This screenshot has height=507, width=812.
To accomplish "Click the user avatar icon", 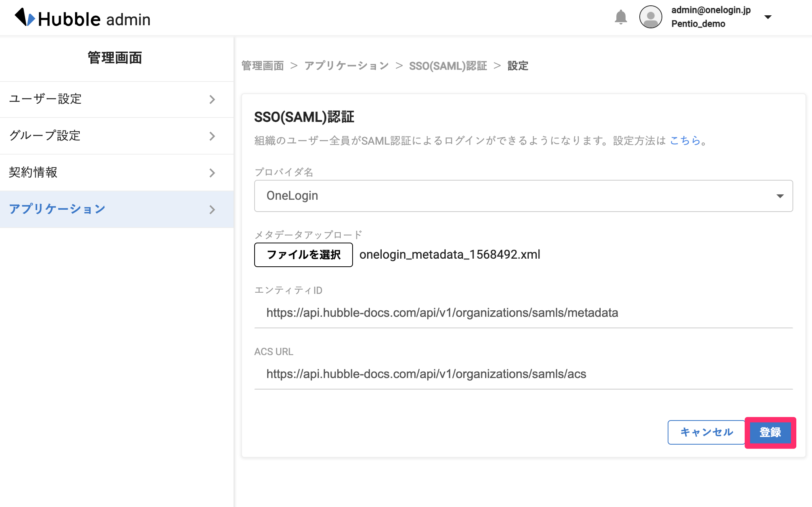I will coord(650,17).
